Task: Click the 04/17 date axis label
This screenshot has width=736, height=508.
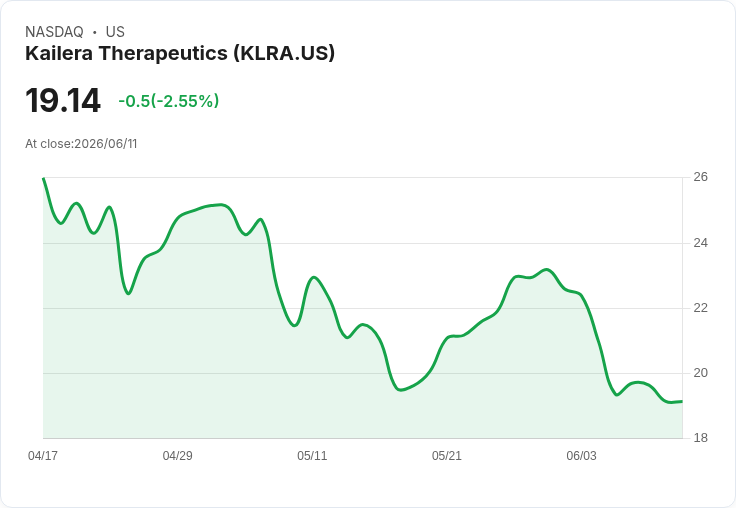Action: 43,455
